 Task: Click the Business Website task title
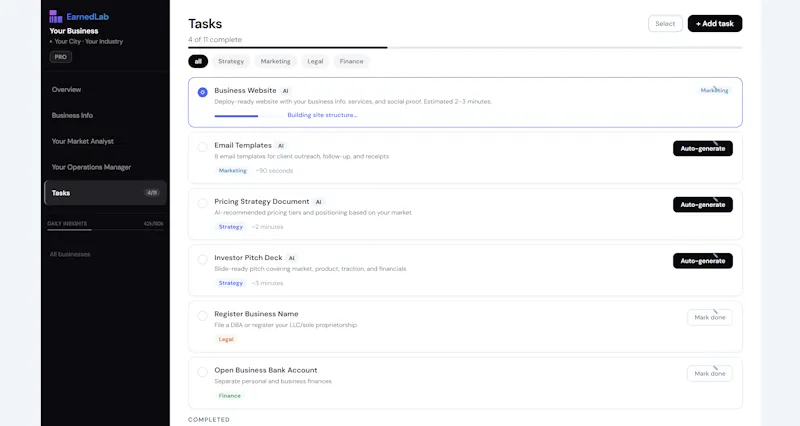coord(245,90)
